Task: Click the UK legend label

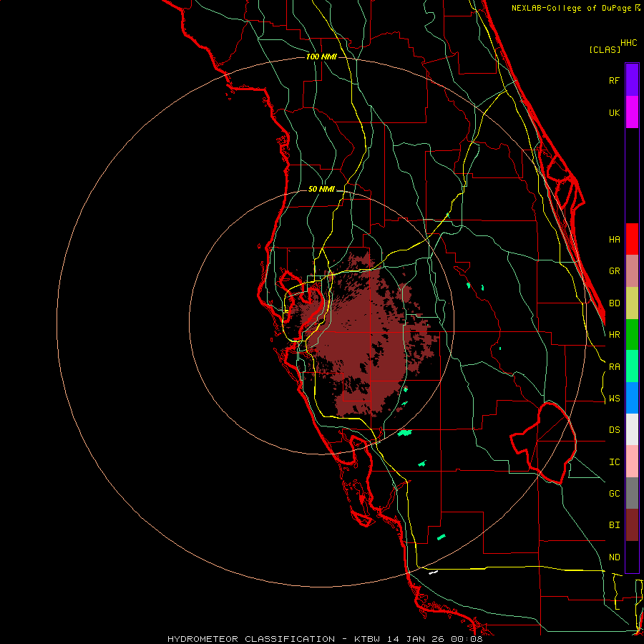Action: tap(614, 112)
